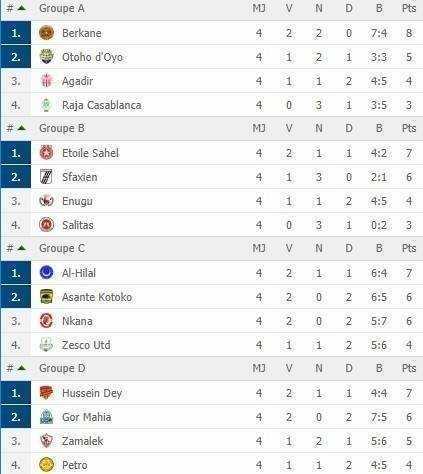The width and height of the screenshot is (423, 474).
Task: Click the Etoile Sahel star logo
Action: (x=46, y=153)
